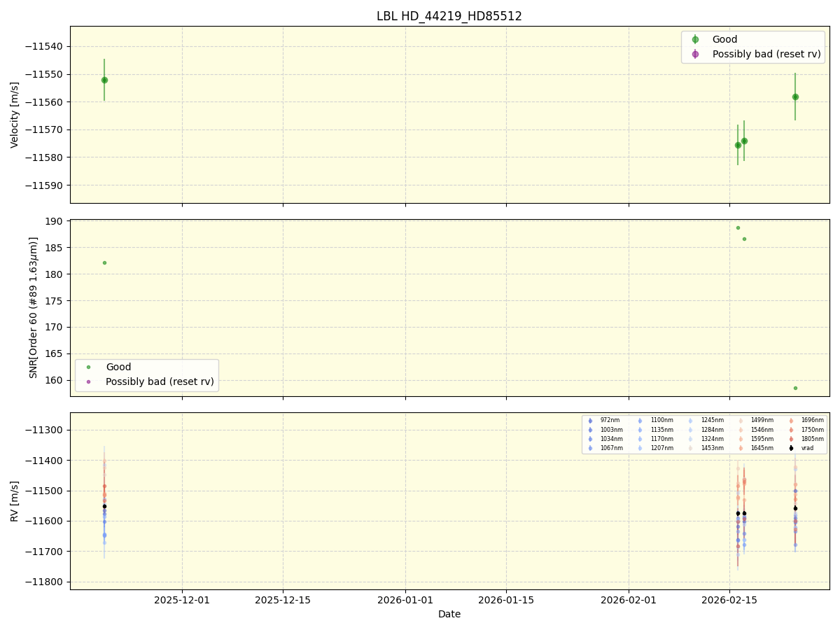Select the November velocity data point near -11552
The image size is (840, 630).
tap(104, 80)
